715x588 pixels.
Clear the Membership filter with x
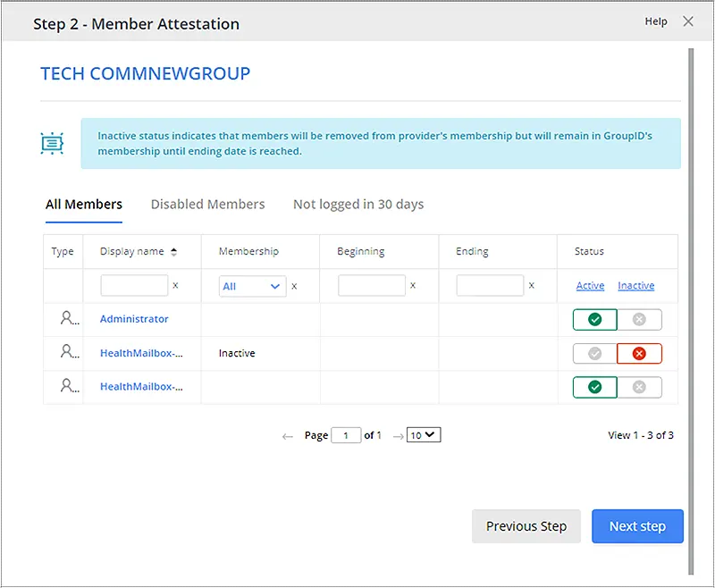click(294, 286)
